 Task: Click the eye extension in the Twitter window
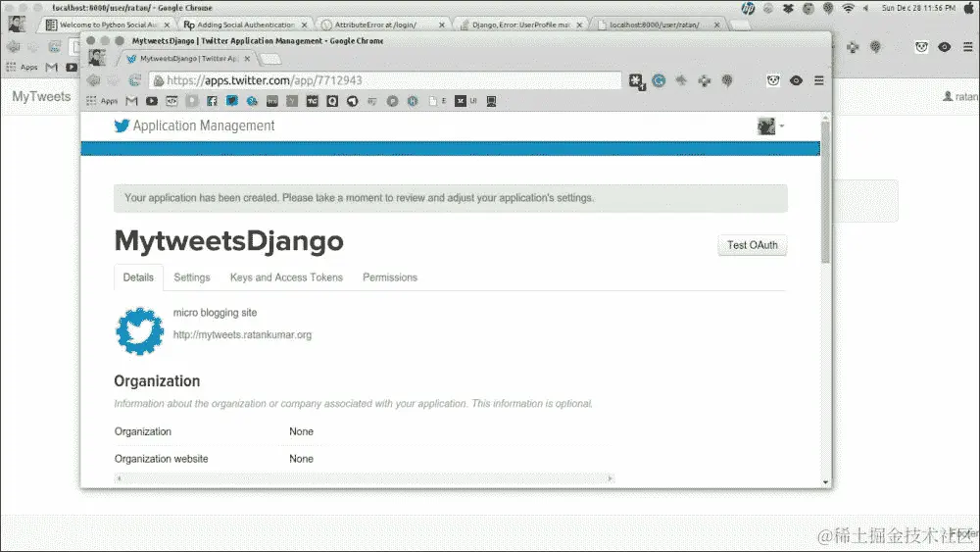(x=796, y=80)
